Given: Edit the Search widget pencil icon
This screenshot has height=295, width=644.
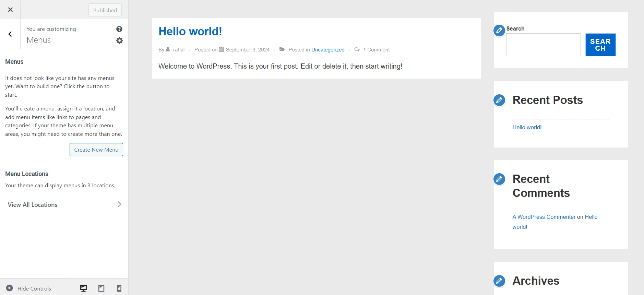Looking at the screenshot, I should 499,31.
